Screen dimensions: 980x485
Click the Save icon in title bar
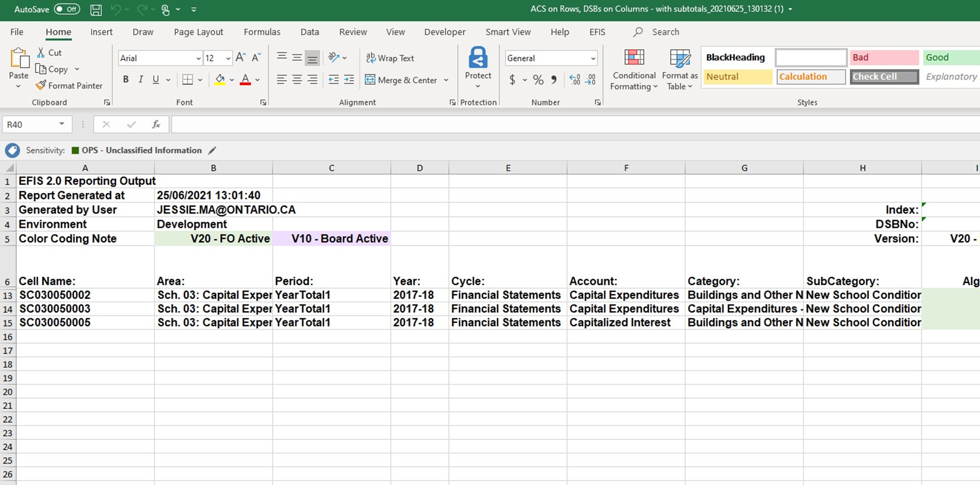[96, 10]
